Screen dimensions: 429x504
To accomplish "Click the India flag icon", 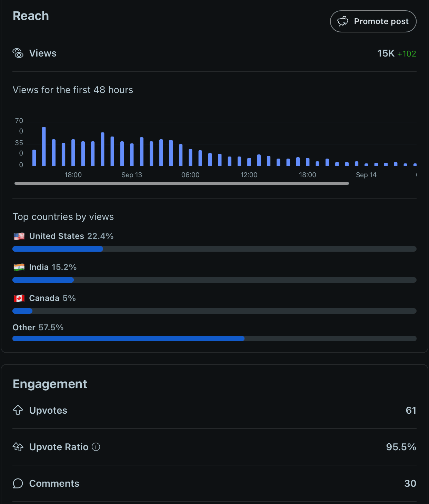I will tap(19, 267).
